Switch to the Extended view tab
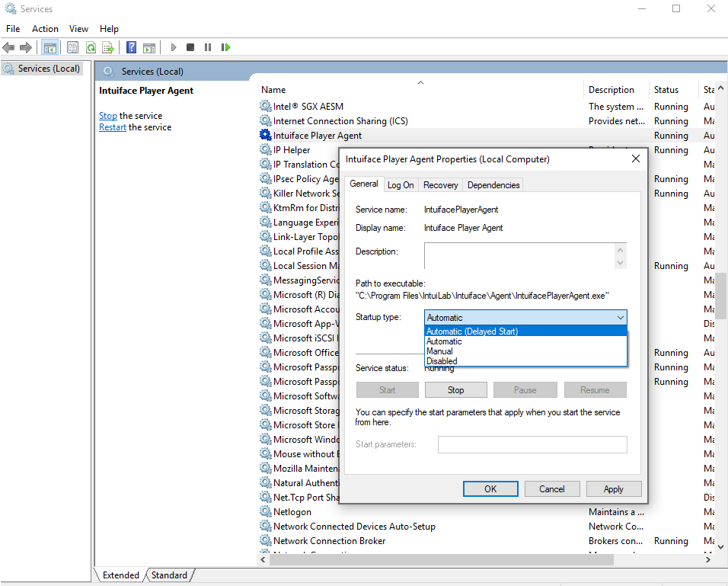Image resolution: width=728 pixels, height=586 pixels. click(x=121, y=575)
